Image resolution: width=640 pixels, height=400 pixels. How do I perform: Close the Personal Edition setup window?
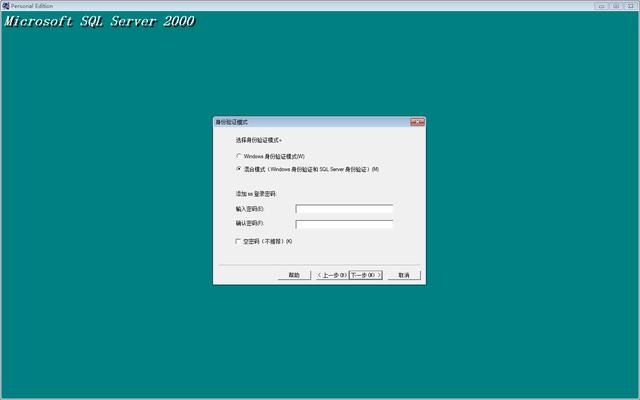coord(631,6)
